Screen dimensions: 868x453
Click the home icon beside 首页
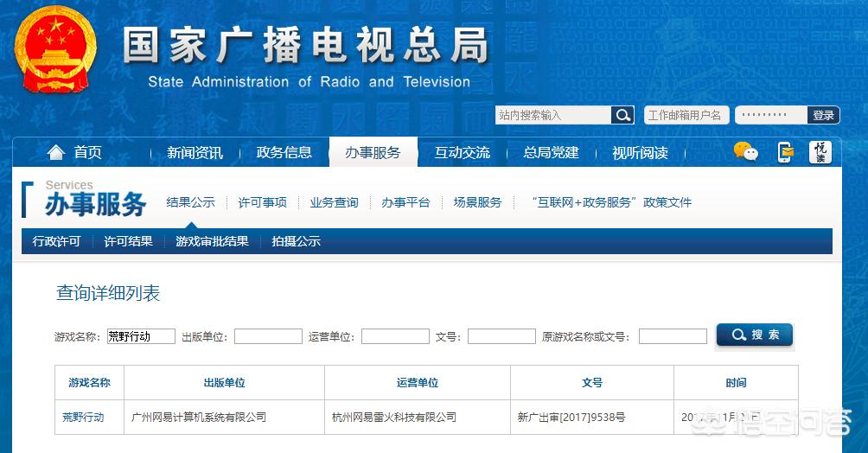(56, 152)
